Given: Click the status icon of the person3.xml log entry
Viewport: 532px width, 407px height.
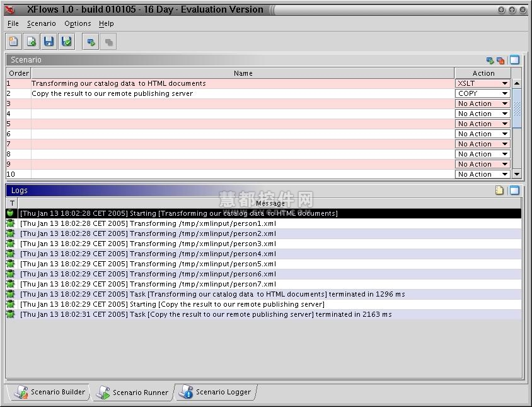Looking at the screenshot, I should click(10, 244).
